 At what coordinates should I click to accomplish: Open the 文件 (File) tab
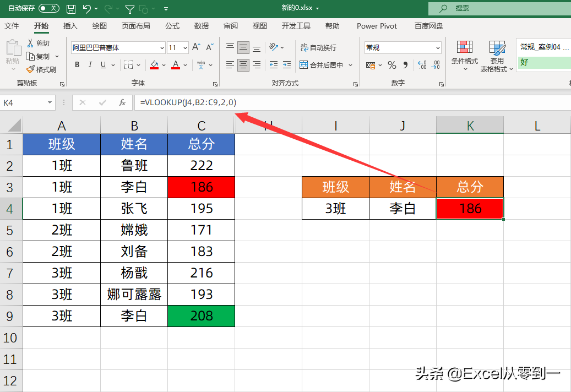(12, 26)
